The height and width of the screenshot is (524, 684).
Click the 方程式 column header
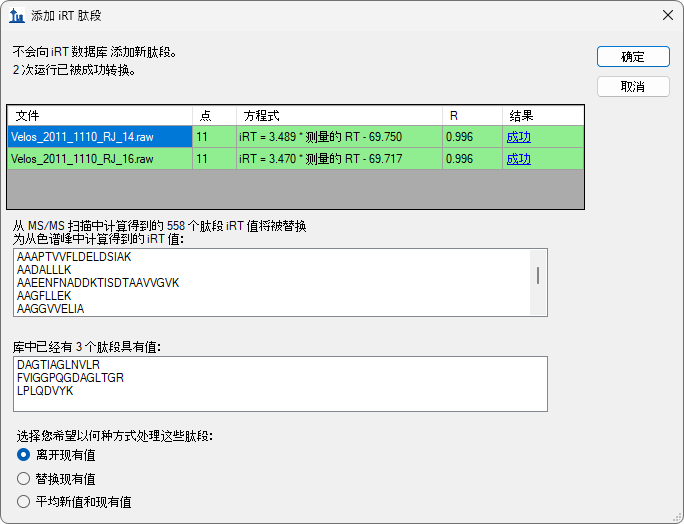(339, 116)
